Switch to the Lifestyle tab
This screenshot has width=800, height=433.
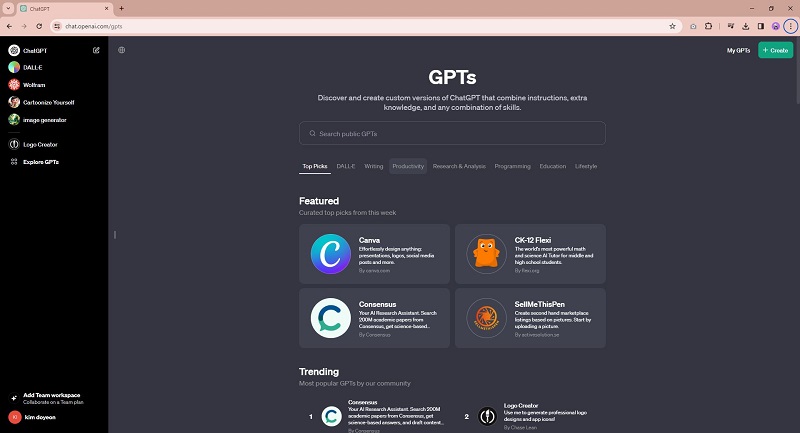coord(586,166)
